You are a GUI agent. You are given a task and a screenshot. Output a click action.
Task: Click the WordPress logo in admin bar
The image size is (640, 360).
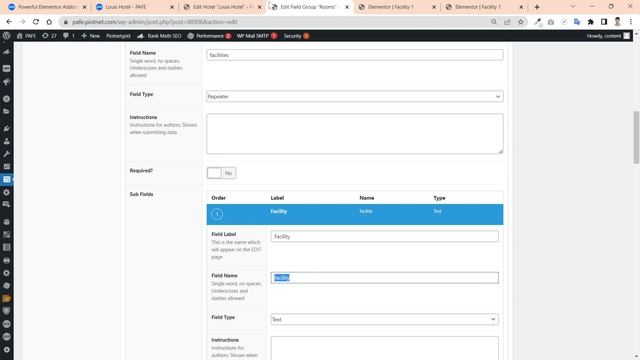(7, 36)
